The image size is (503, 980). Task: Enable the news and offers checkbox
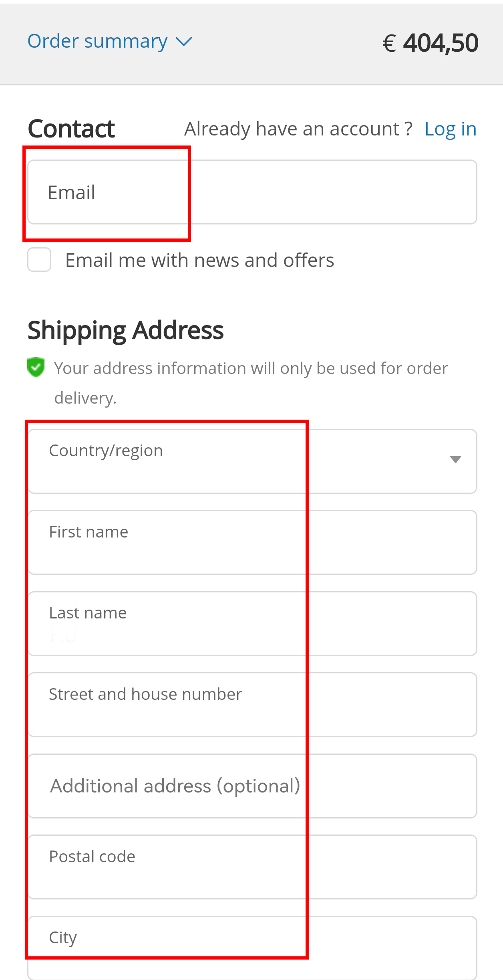point(39,260)
